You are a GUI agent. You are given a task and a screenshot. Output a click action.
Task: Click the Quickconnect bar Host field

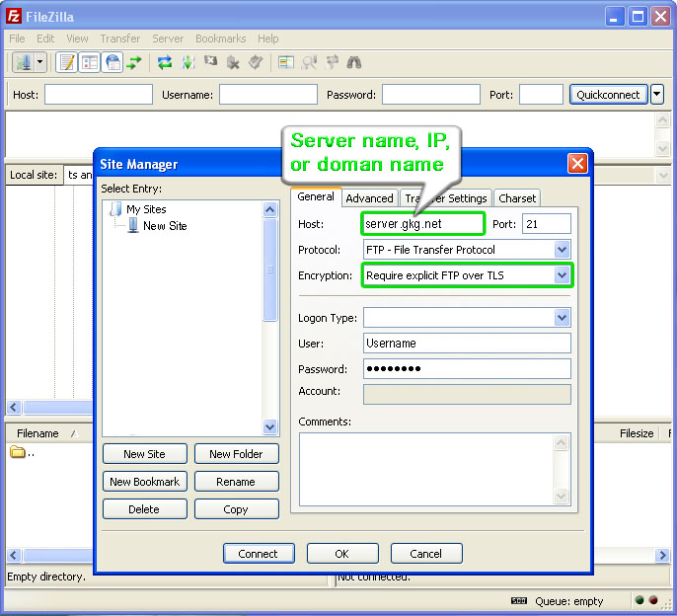point(99,94)
